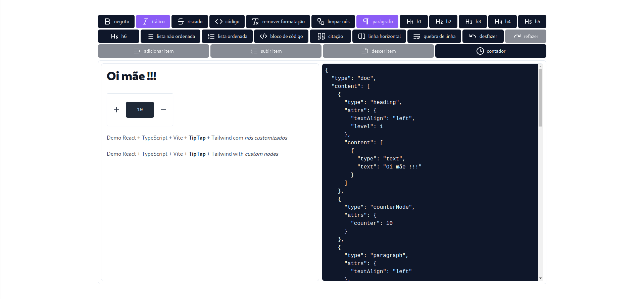The height and width of the screenshot is (299, 644).
Task: Click limpar nós button
Action: coord(333,21)
